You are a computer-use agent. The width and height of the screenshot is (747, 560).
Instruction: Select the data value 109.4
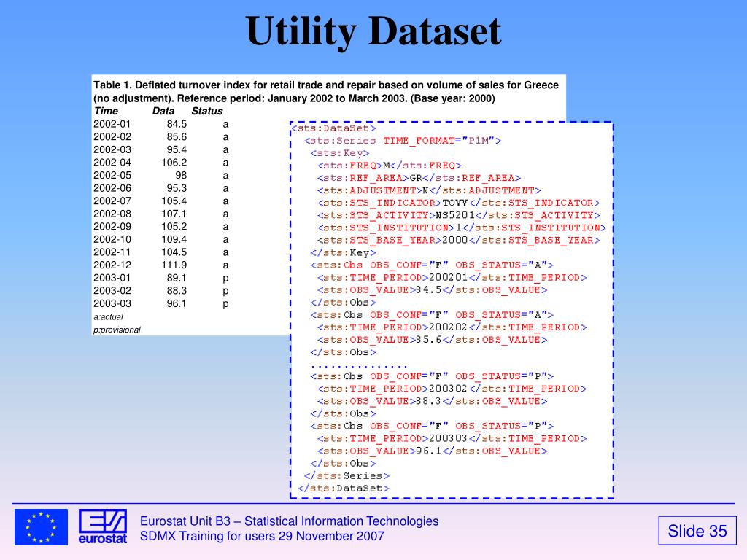click(x=174, y=239)
